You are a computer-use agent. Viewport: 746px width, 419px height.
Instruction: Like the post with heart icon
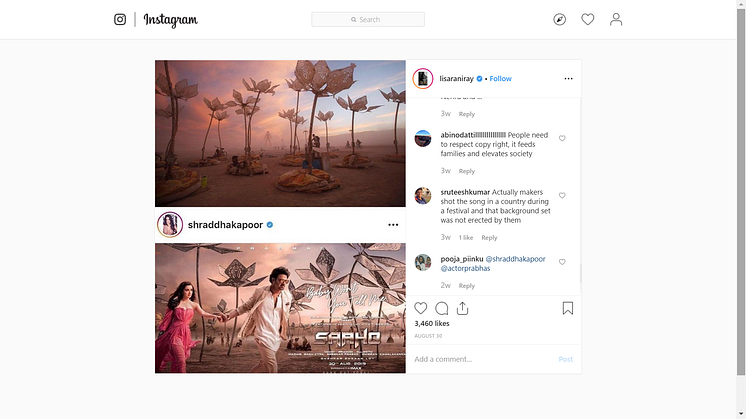421,309
